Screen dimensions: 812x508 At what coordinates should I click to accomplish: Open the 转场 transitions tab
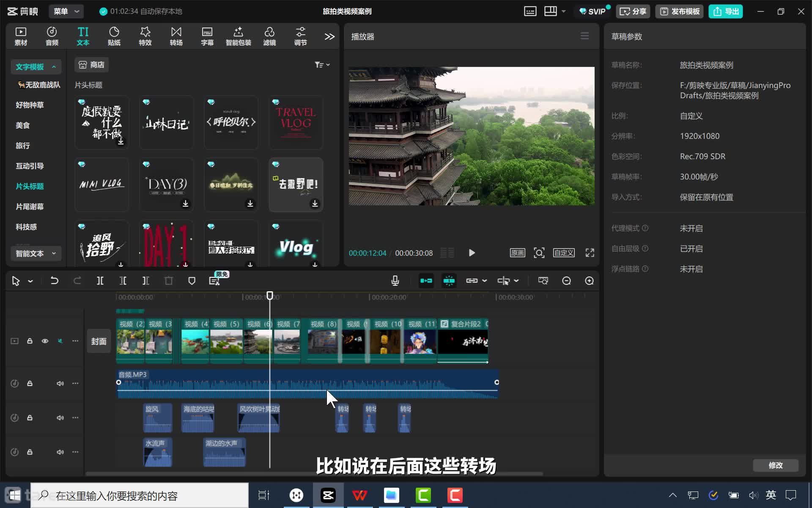[x=176, y=36]
